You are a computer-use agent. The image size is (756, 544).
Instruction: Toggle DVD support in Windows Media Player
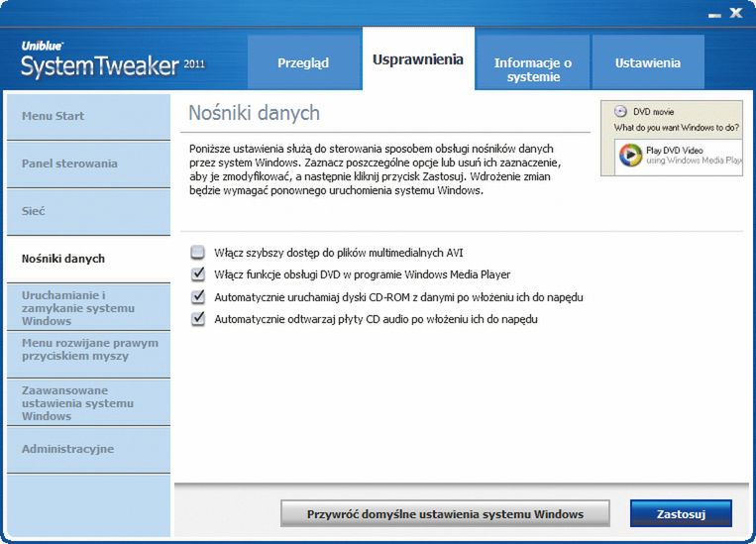(x=198, y=274)
